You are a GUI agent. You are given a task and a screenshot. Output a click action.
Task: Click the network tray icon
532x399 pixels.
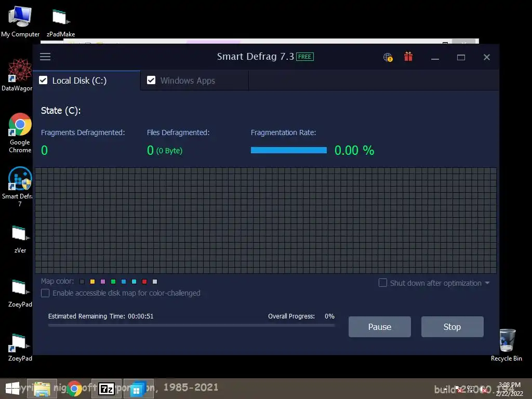point(471,389)
